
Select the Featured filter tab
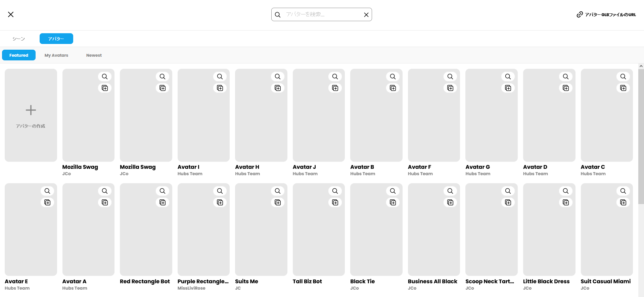(19, 55)
